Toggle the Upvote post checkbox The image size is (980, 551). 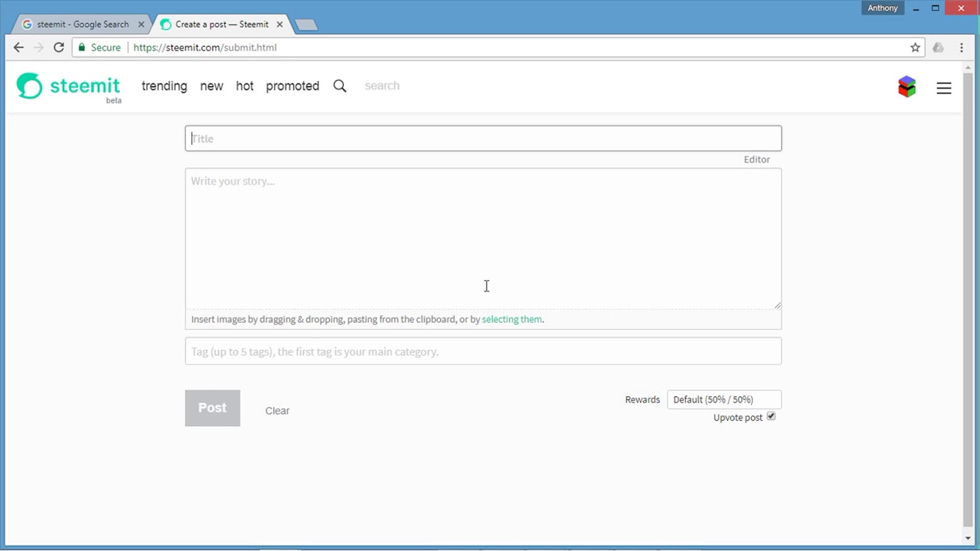click(x=771, y=416)
